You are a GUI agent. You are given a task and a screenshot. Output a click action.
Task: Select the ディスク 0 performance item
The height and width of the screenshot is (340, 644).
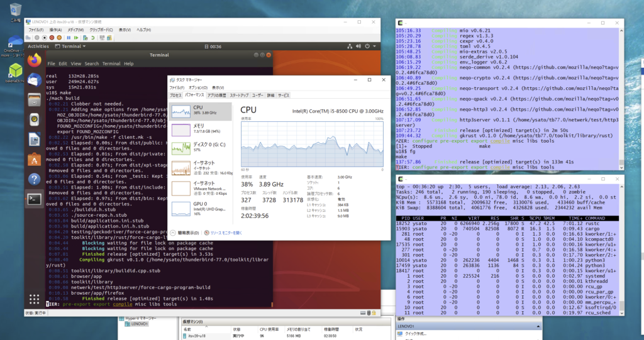click(203, 148)
